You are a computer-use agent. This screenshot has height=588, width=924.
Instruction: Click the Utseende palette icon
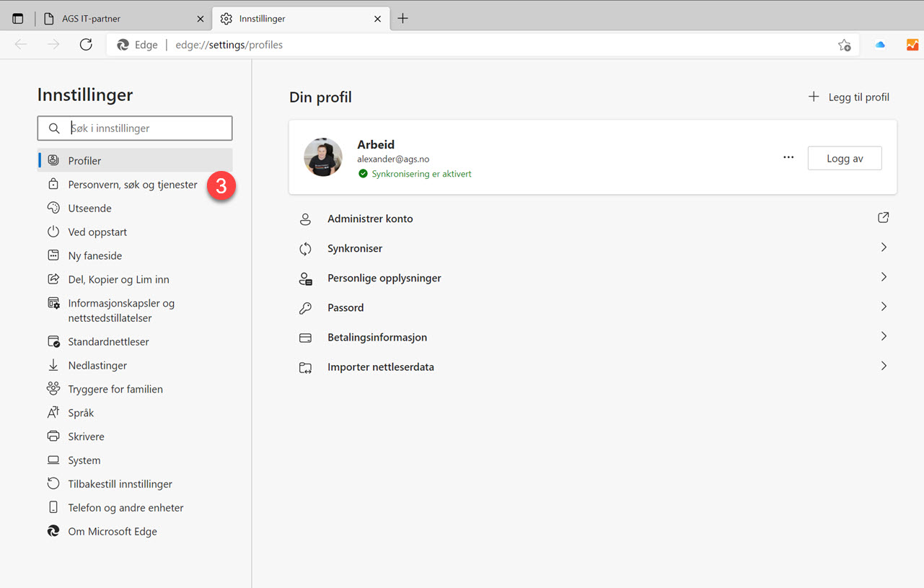click(53, 208)
